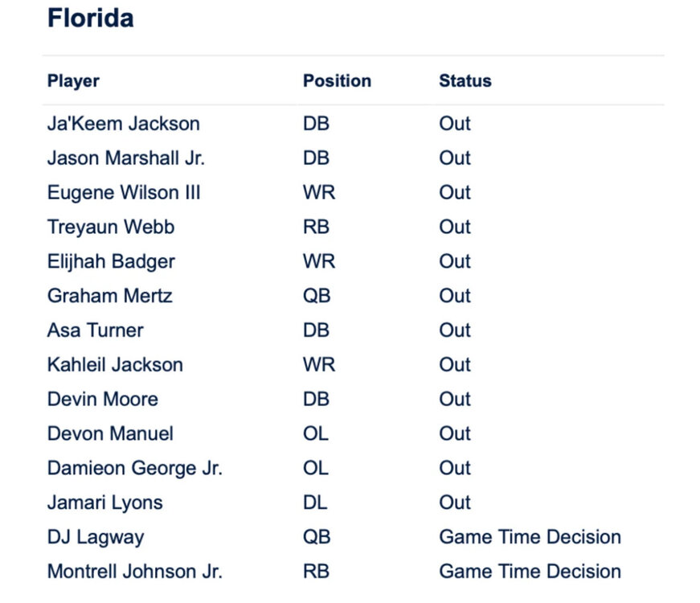Viewport: 700px width, 603px height.
Task: Click on Devin Moore's name
Action: (x=102, y=400)
